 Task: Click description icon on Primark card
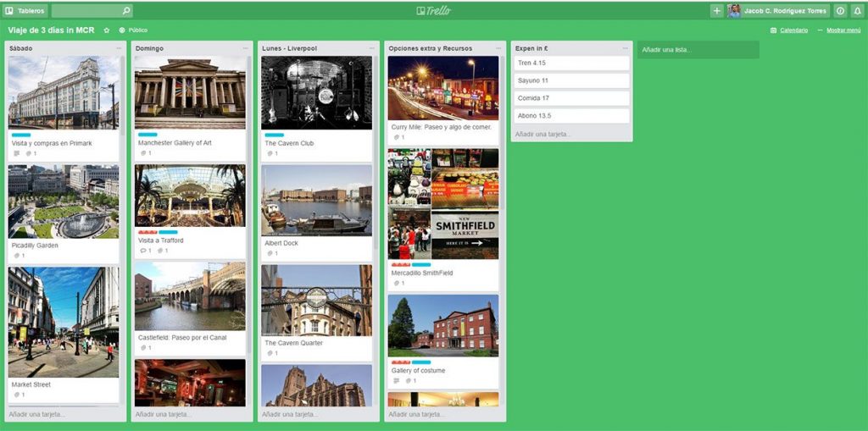pos(16,153)
